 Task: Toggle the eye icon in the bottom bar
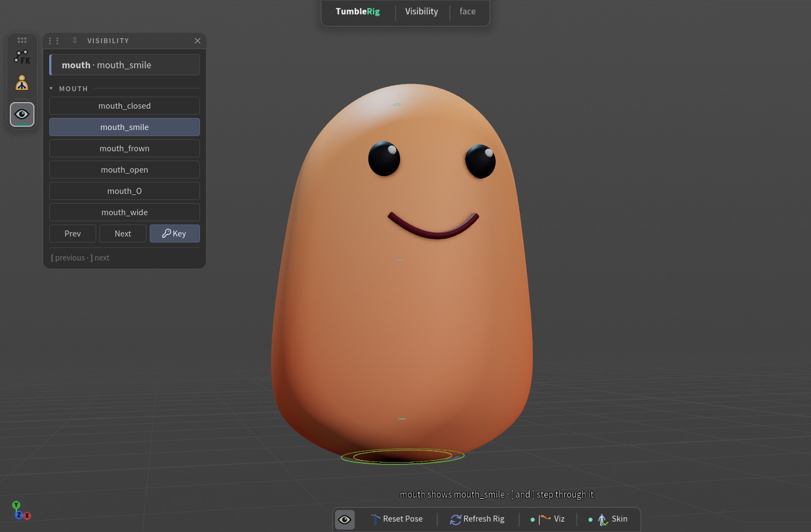[345, 519]
